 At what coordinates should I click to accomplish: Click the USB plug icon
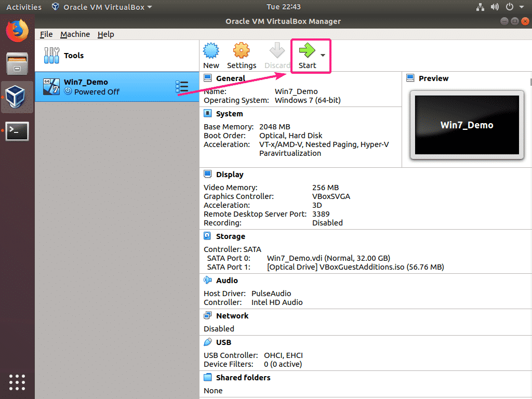coord(207,342)
